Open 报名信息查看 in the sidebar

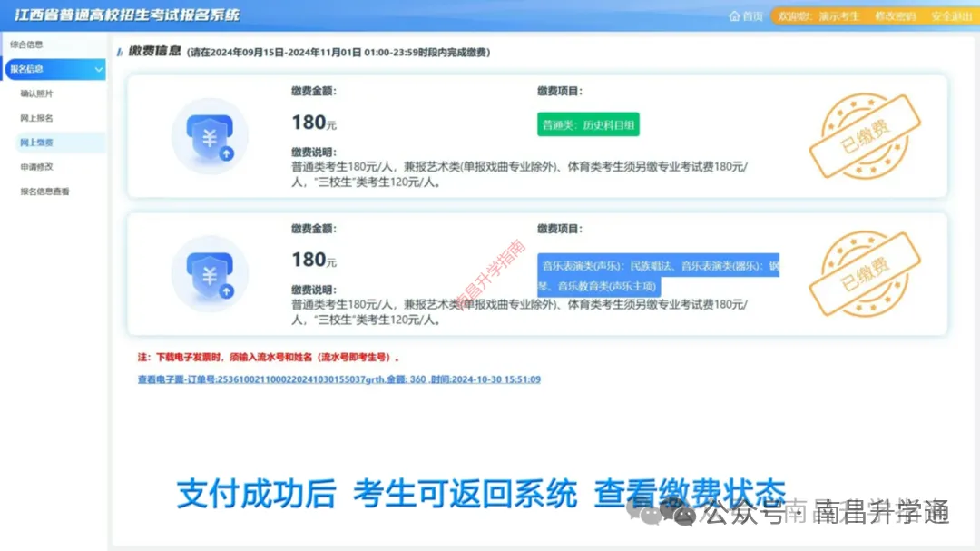[44, 192]
